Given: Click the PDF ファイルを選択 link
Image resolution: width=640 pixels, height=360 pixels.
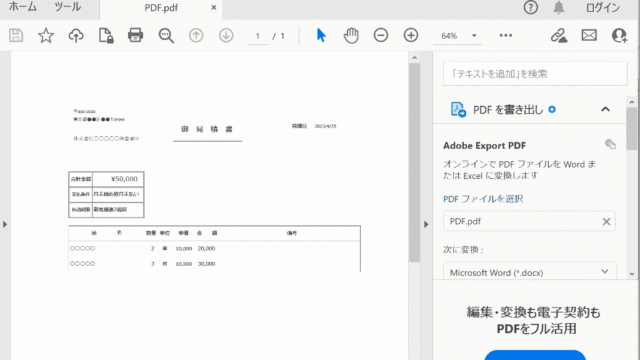Looking at the screenshot, I should 483,199.
